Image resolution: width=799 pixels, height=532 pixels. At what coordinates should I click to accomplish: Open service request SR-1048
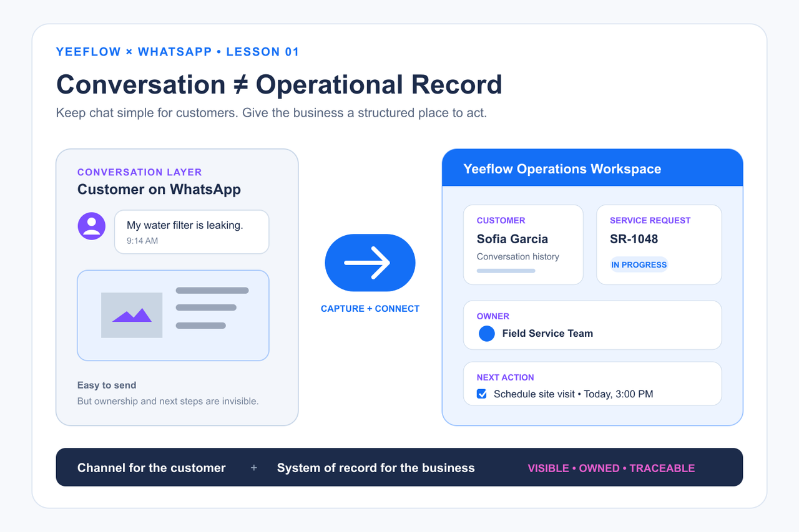click(x=634, y=239)
